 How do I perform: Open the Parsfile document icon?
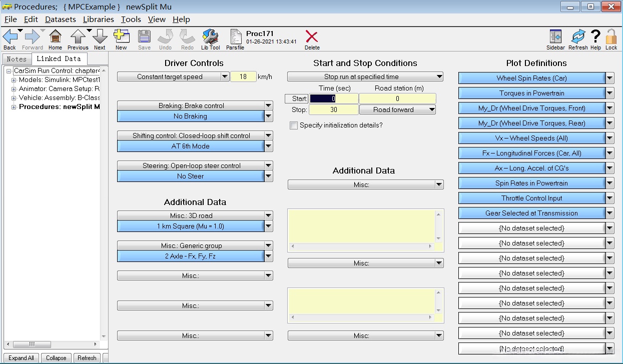coord(235,37)
